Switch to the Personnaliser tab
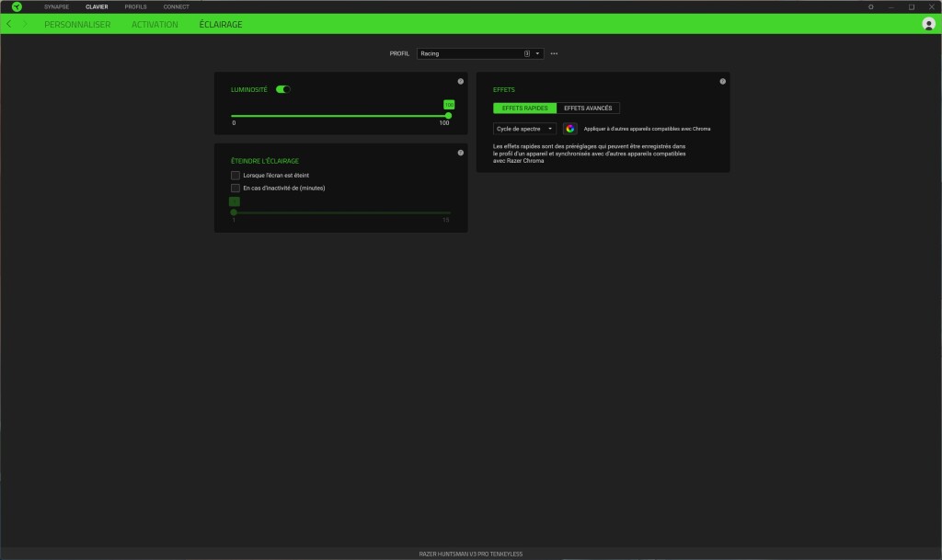 [77, 25]
